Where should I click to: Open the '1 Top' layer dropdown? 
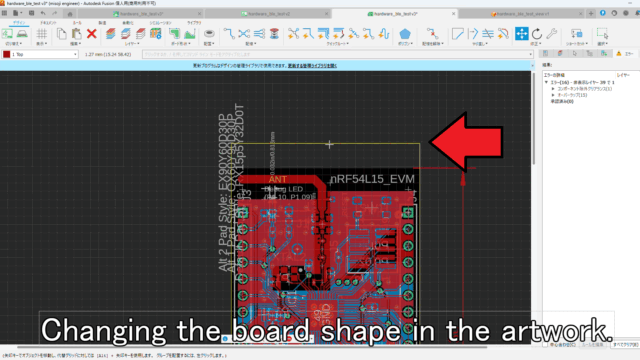(x=40, y=54)
